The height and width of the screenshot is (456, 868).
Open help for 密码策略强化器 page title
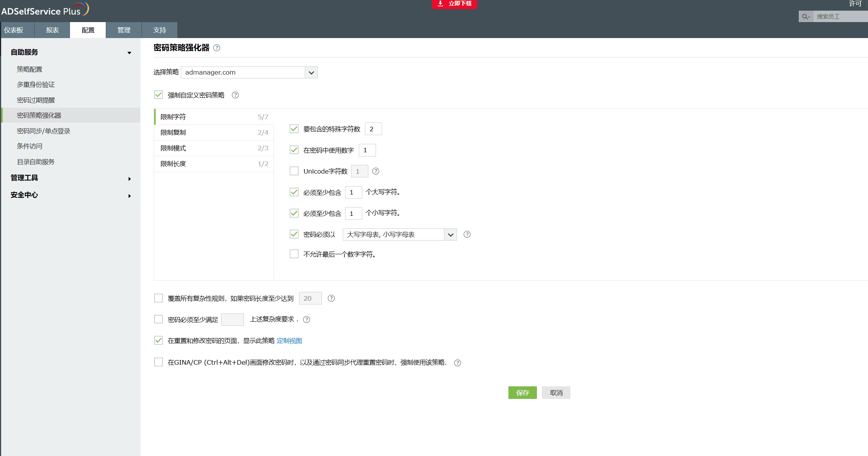pyautogui.click(x=217, y=48)
